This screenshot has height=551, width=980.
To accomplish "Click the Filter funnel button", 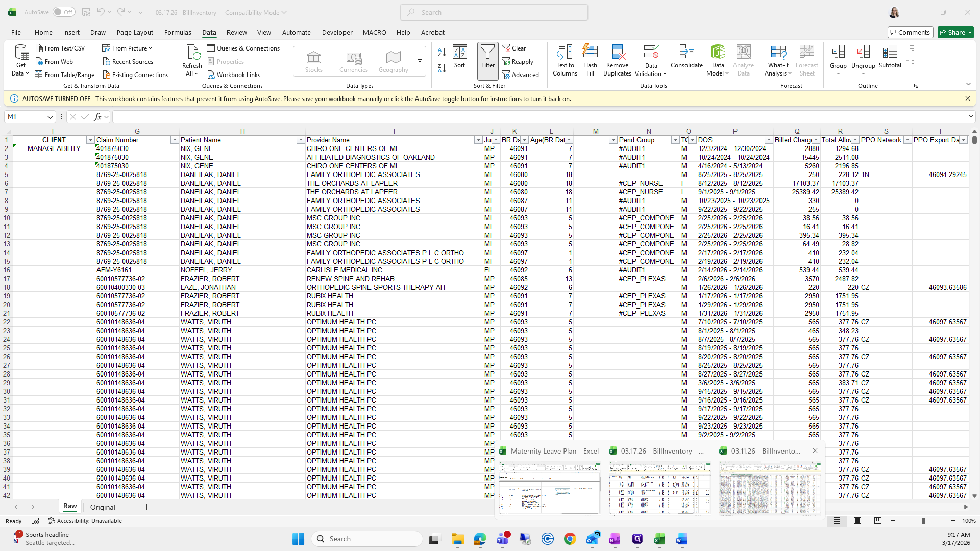I will [487, 56].
